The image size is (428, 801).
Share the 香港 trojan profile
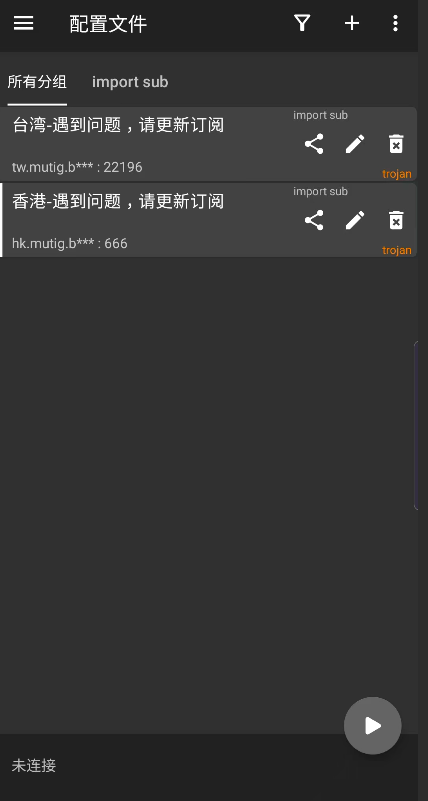(314, 220)
